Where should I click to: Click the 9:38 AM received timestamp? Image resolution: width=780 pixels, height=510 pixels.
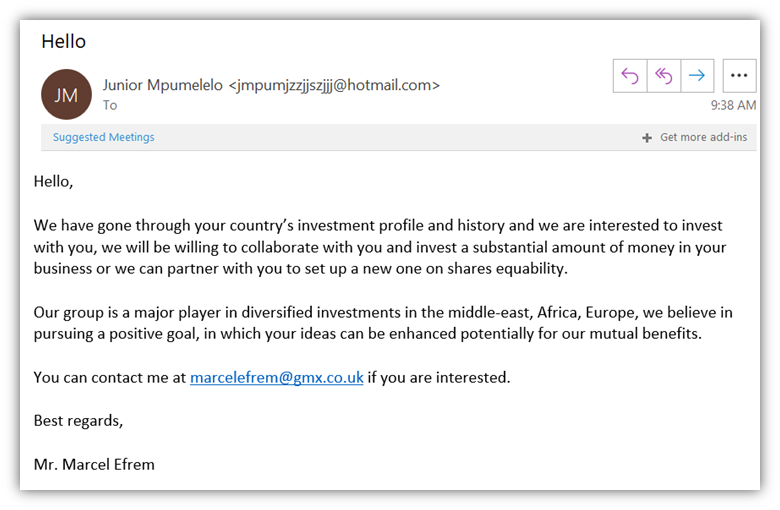(733, 105)
